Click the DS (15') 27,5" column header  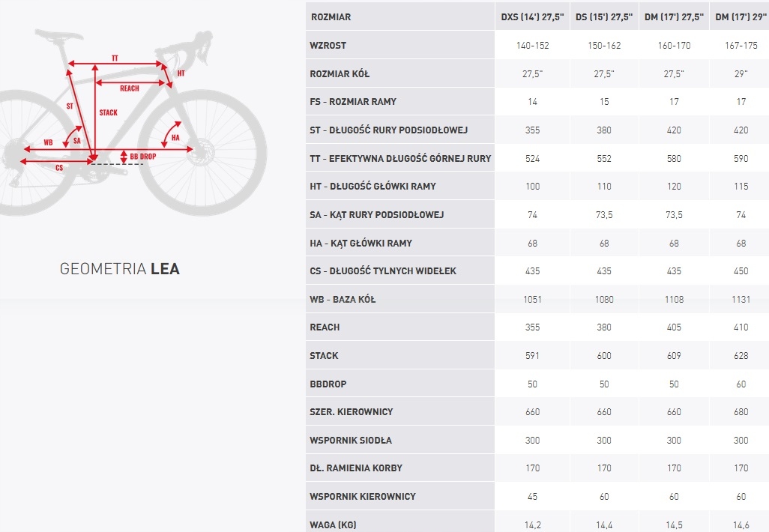pos(604,16)
